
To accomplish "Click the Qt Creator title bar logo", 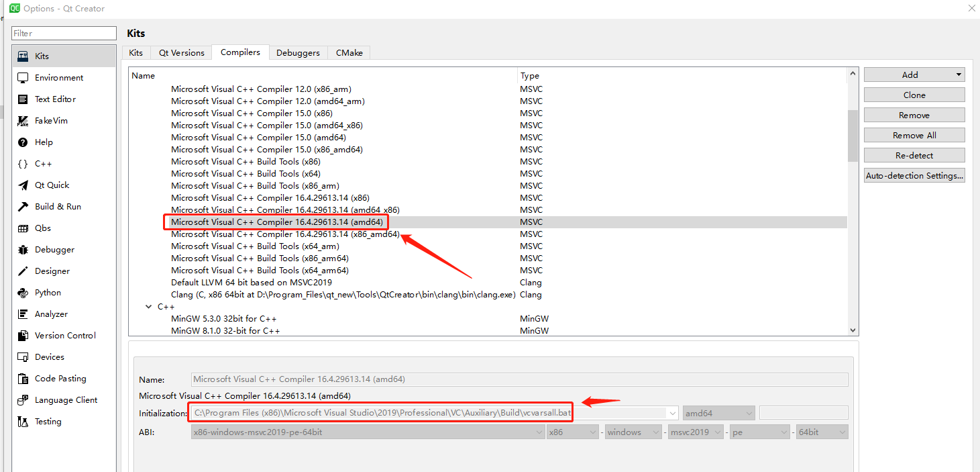I will (x=14, y=8).
